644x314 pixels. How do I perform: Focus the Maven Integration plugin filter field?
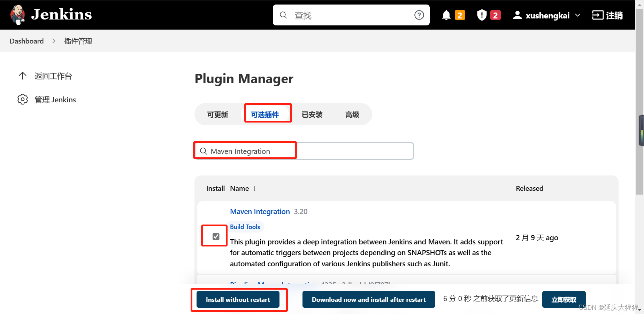coord(304,151)
